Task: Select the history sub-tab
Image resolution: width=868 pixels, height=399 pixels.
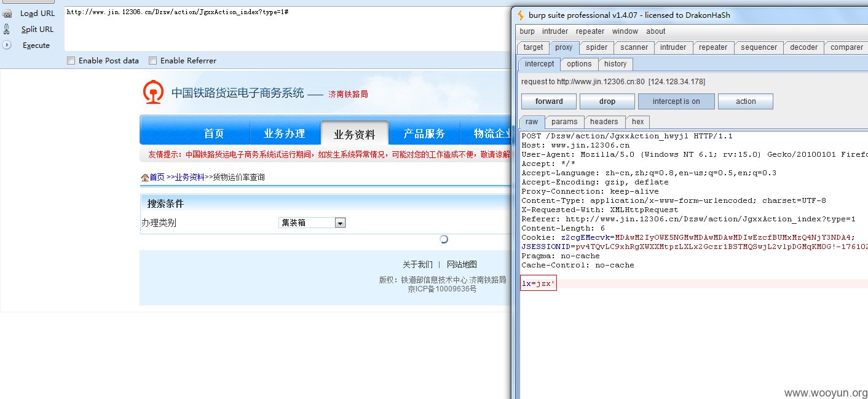Action: pos(615,64)
